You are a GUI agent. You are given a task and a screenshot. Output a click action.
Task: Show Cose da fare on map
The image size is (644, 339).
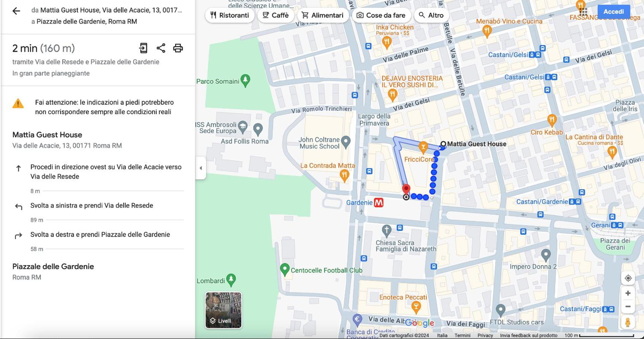click(x=381, y=15)
